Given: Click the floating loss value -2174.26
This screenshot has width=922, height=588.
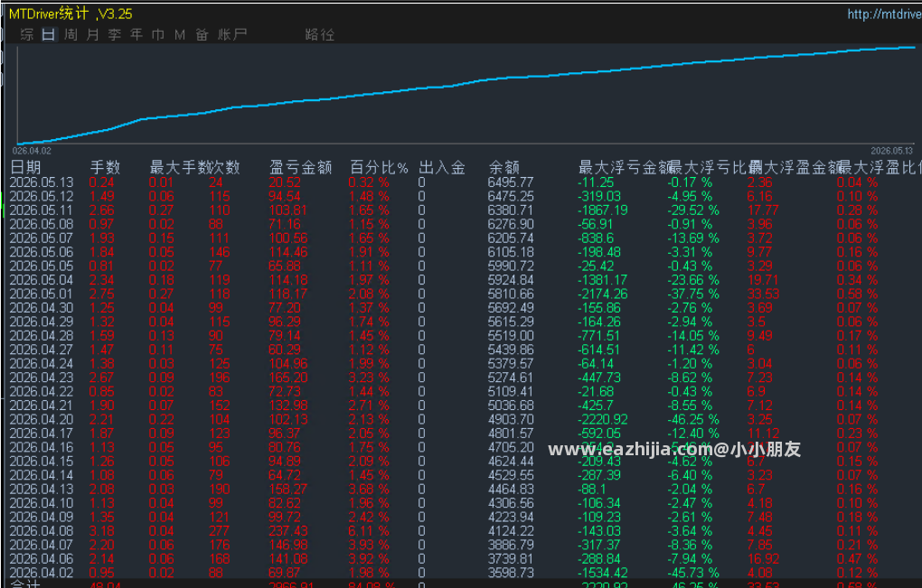Looking at the screenshot, I should [603, 294].
